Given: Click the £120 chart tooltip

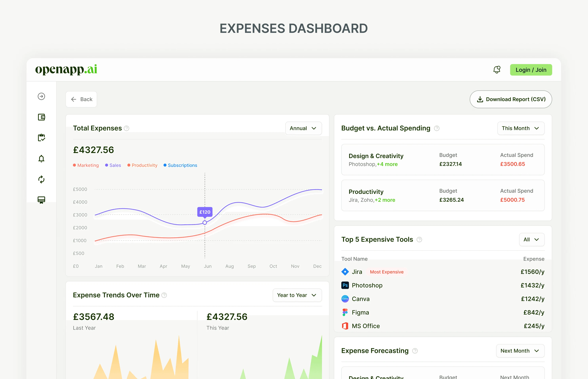Looking at the screenshot, I should pyautogui.click(x=205, y=212).
